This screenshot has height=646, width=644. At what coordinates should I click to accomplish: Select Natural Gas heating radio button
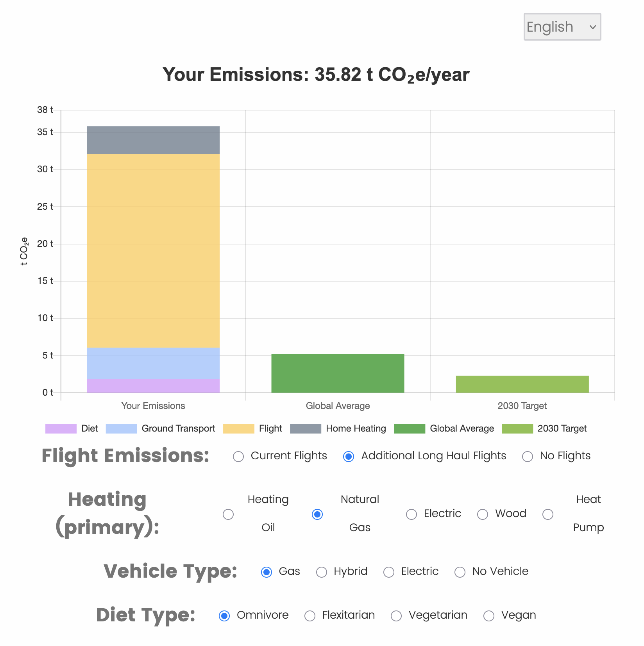click(x=317, y=514)
